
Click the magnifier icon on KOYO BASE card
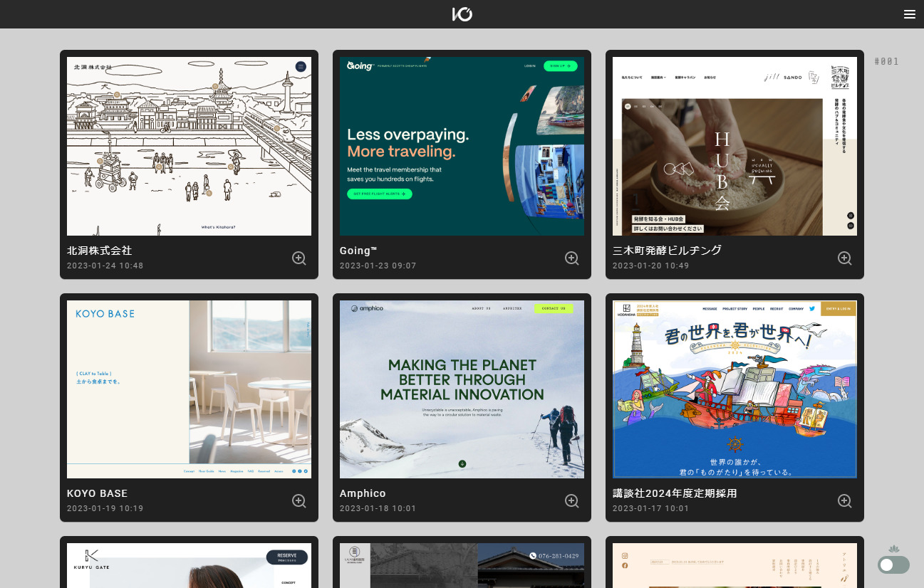[x=299, y=500]
